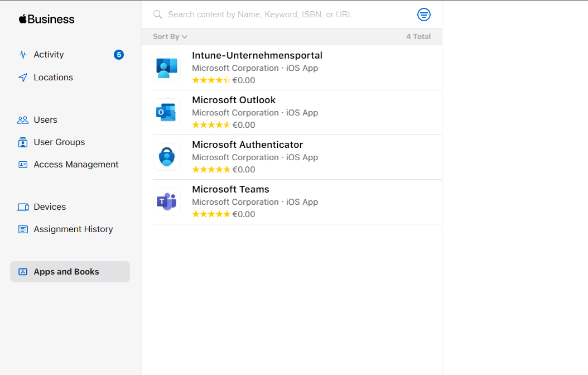Click the Microsoft Outlook app icon
The height and width of the screenshot is (375, 588).
(167, 112)
